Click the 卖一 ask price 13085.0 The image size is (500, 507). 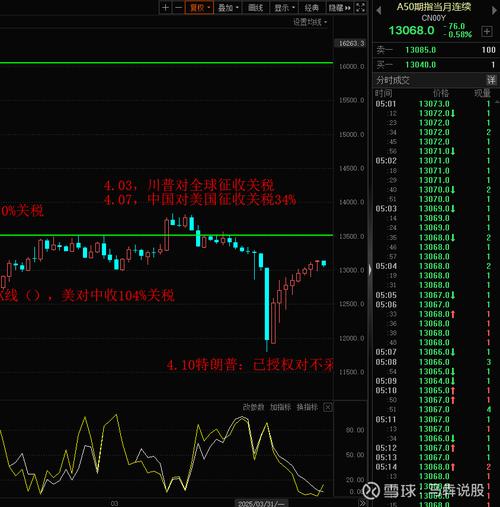pyautogui.click(x=421, y=50)
